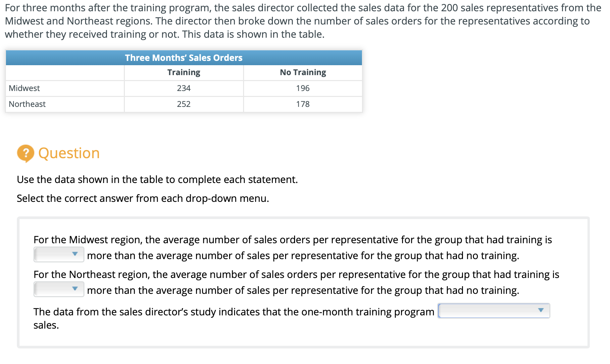Select the value 234 in the table
The width and height of the screenshot is (610, 364).
coord(183,88)
